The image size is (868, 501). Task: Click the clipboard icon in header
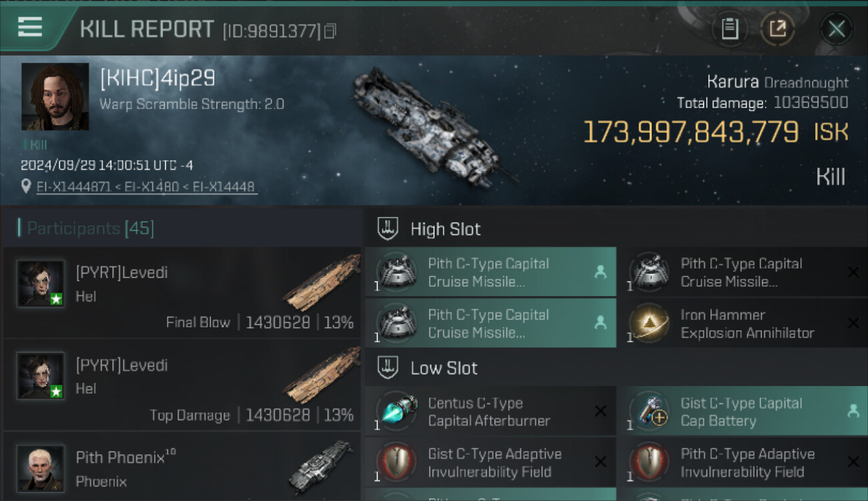[730, 29]
